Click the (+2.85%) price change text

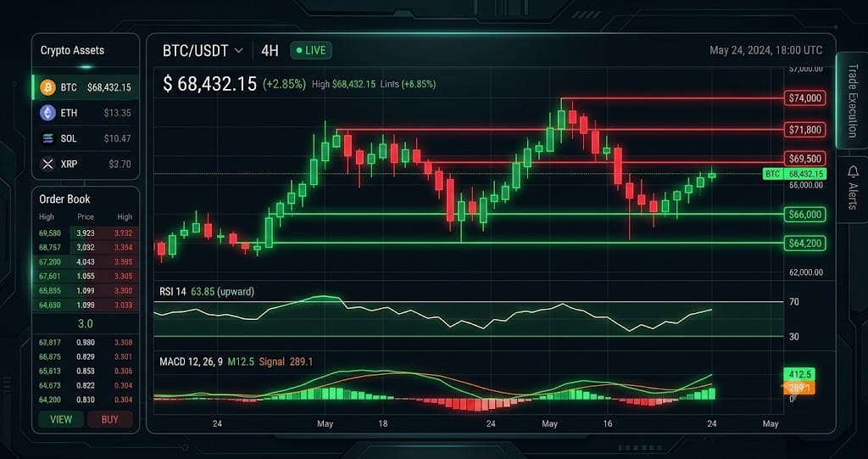pyautogui.click(x=284, y=84)
